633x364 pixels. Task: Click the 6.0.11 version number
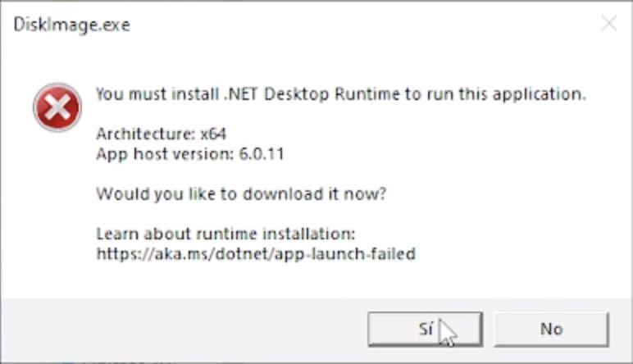coord(262,154)
